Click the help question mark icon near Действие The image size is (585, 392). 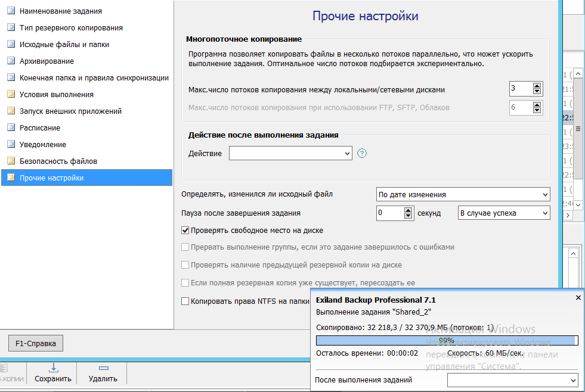[362, 154]
